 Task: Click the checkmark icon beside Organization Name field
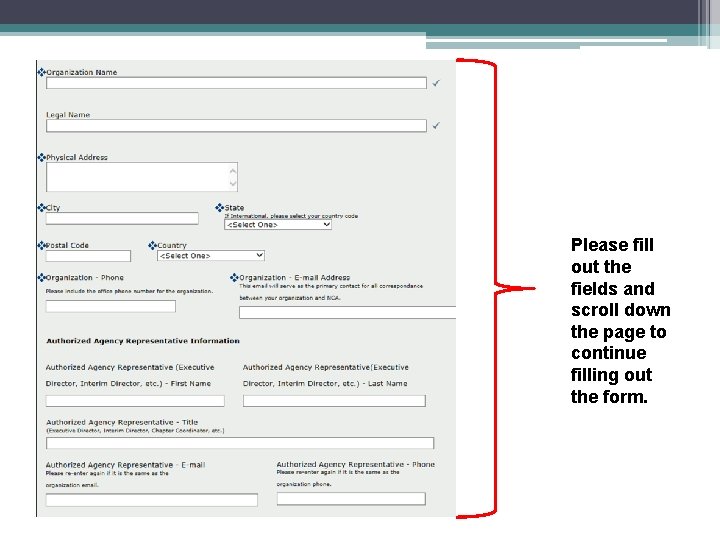(x=436, y=83)
